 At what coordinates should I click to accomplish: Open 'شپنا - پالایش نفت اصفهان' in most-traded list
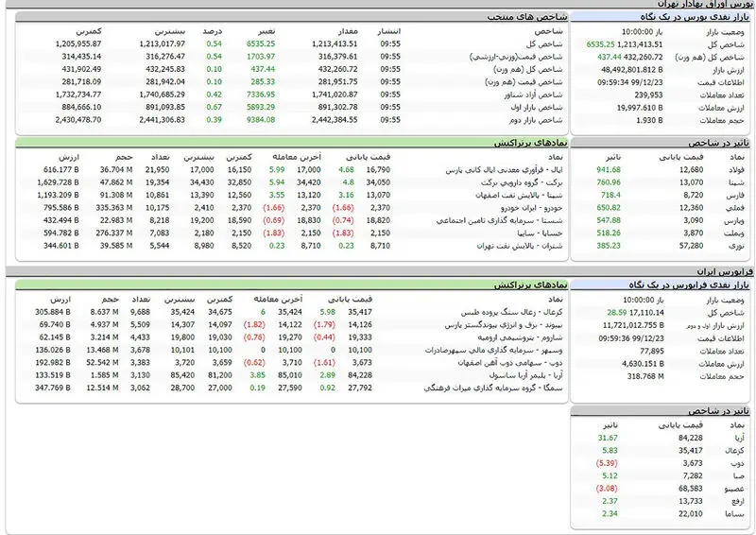coord(519,195)
